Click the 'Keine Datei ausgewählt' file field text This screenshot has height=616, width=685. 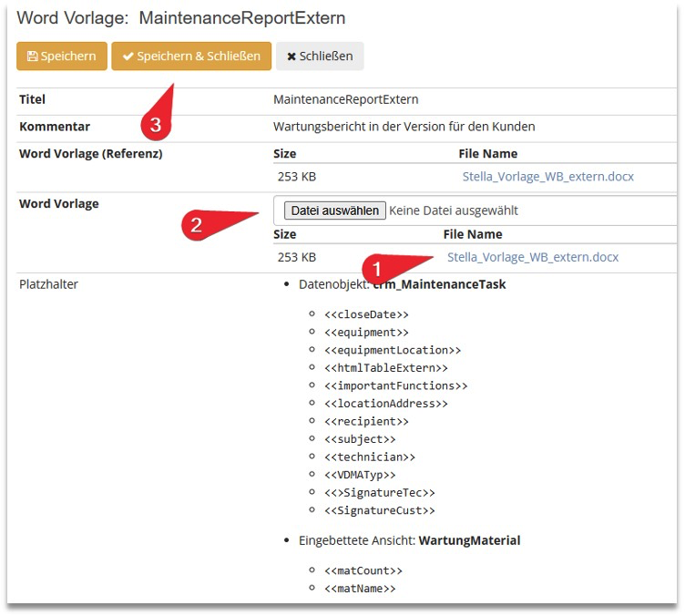(x=453, y=210)
